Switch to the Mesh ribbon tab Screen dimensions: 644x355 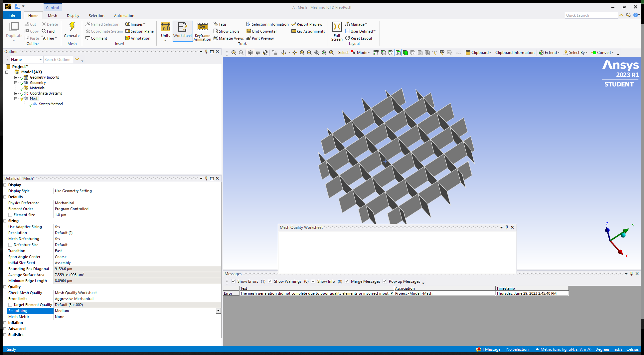click(52, 16)
